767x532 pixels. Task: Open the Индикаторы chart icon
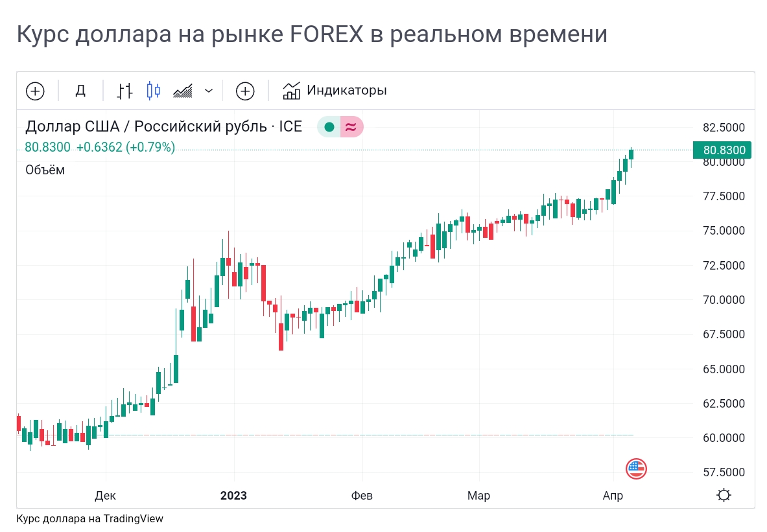coord(292,91)
